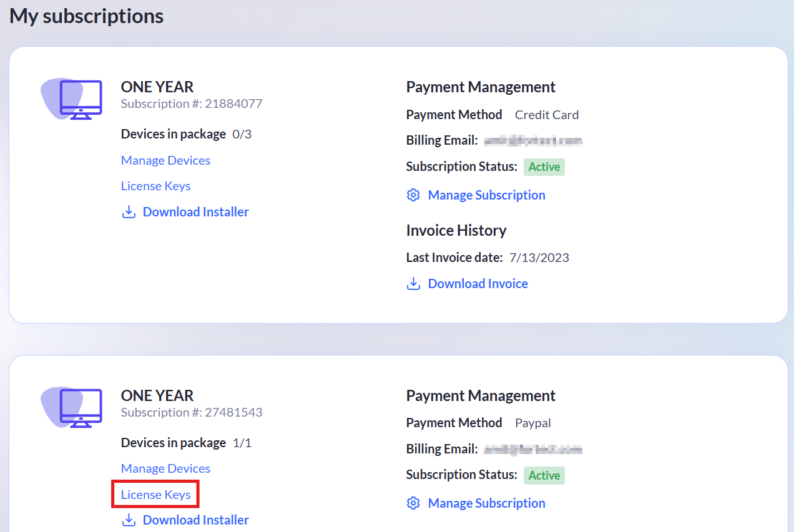Click the gear icon on subscription 27481543 card
The width and height of the screenshot is (794, 532).
413,503
